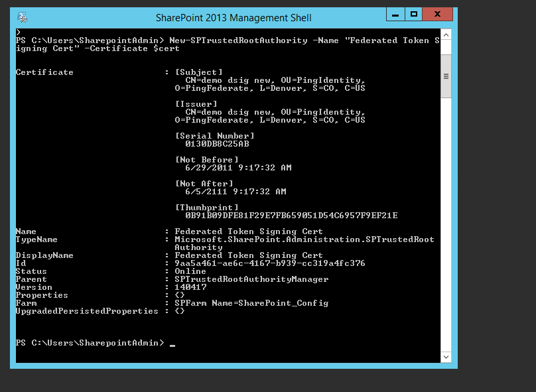
Task: Click date 6/5/2111 9:17:32 AM
Action: coord(235,192)
